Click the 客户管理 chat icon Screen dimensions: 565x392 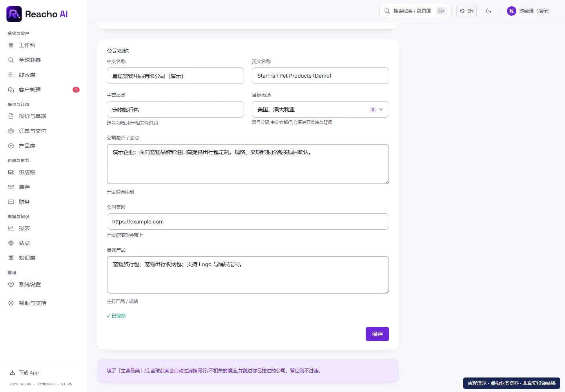point(11,90)
